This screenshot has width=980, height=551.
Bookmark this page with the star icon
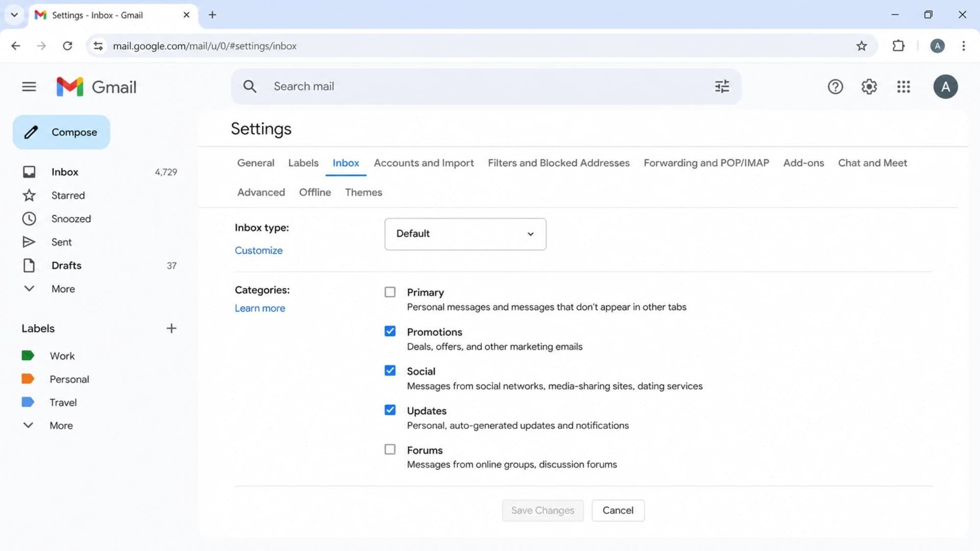click(x=862, y=46)
